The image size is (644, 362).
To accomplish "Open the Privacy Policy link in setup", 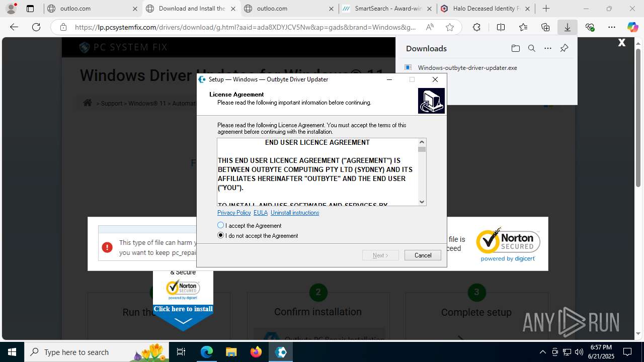I will point(234,213).
